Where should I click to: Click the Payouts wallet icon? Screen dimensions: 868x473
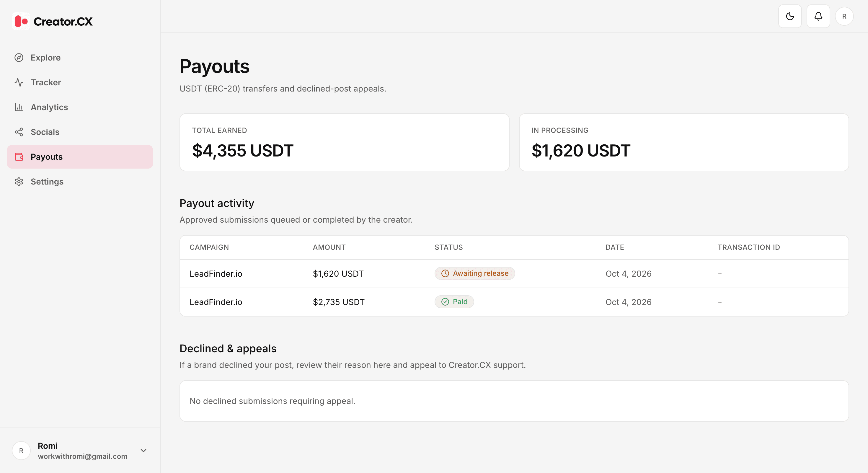point(19,157)
